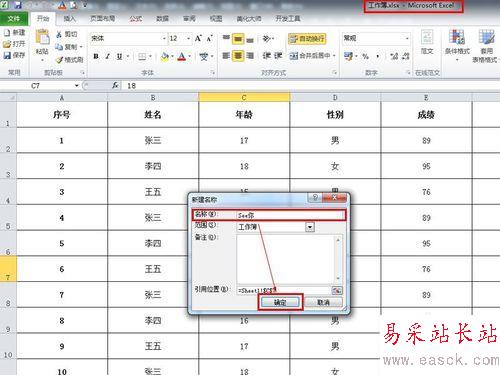The width and height of the screenshot is (500, 375).
Task: Open font color dropdown arrow
Action: coord(190,57)
